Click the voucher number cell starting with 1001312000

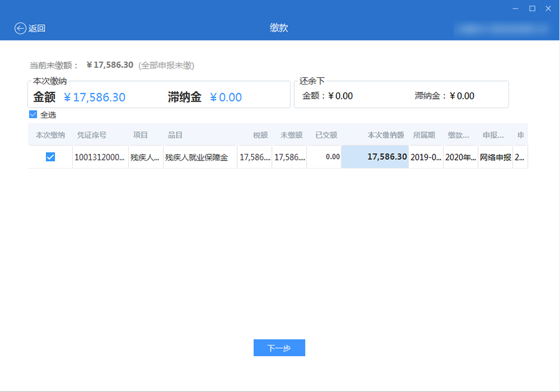[100, 157]
